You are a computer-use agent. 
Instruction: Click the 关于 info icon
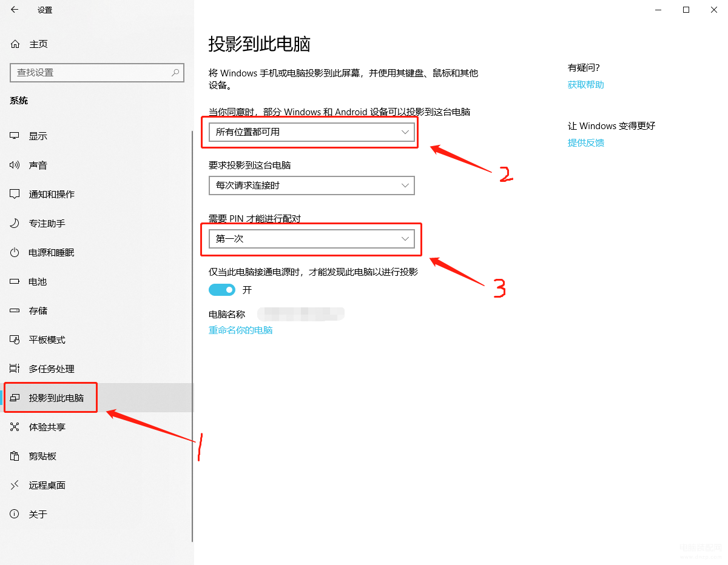point(15,514)
